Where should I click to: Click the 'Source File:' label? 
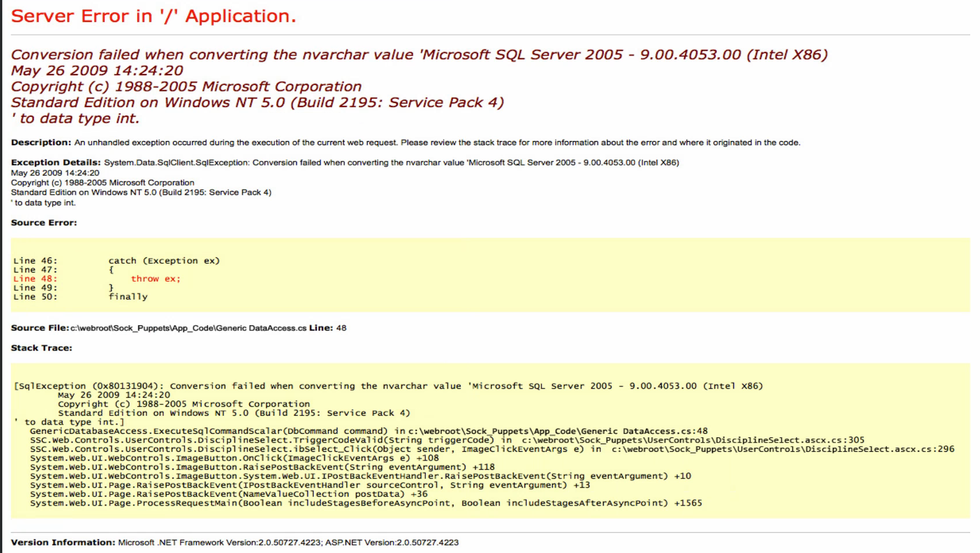pyautogui.click(x=39, y=328)
